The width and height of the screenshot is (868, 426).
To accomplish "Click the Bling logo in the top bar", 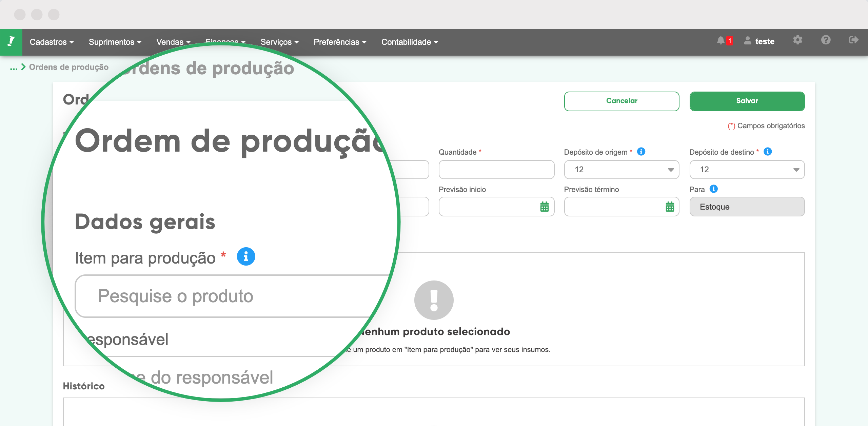I will [11, 41].
